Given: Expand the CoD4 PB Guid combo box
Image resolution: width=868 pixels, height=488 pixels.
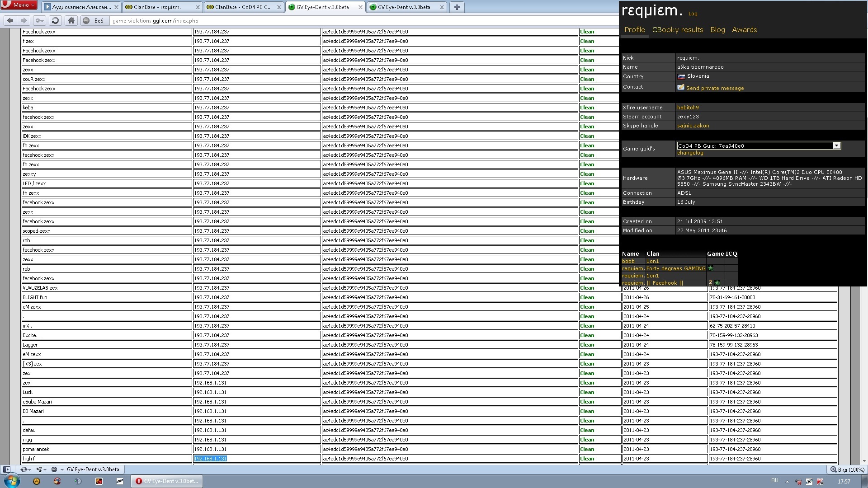Looking at the screenshot, I should [x=836, y=145].
